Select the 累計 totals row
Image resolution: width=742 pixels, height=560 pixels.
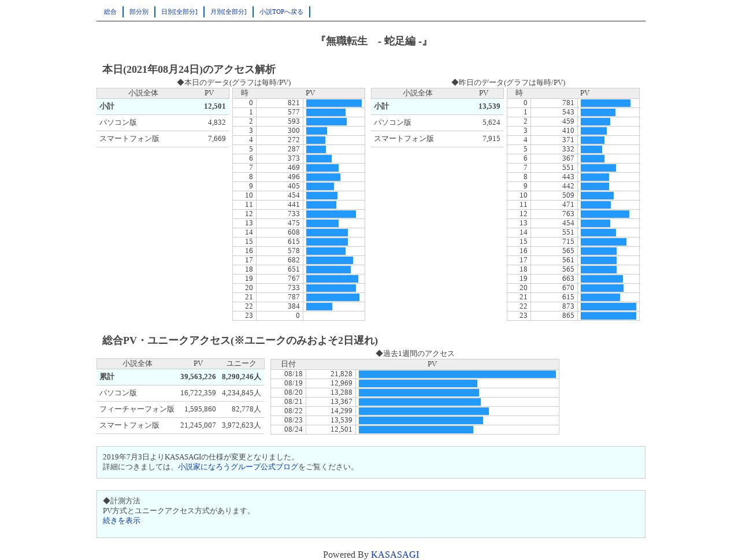tap(180, 377)
